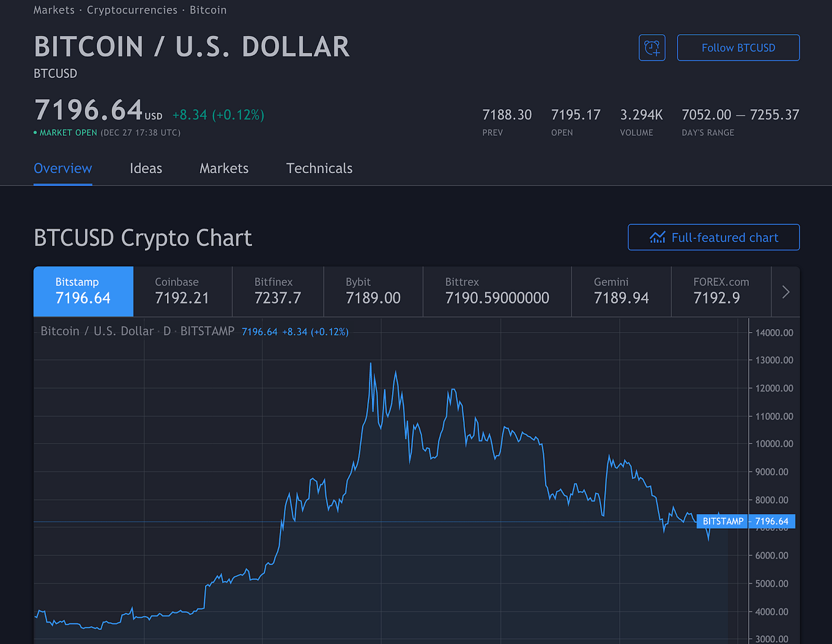Click the green Market Open status dot

36,133
